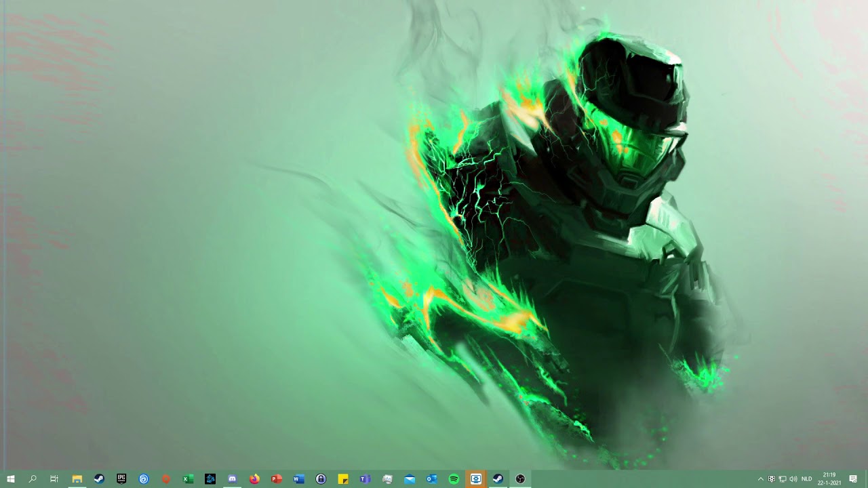Open Microsoft PowerPoint
The image size is (868, 488).
[277, 479]
